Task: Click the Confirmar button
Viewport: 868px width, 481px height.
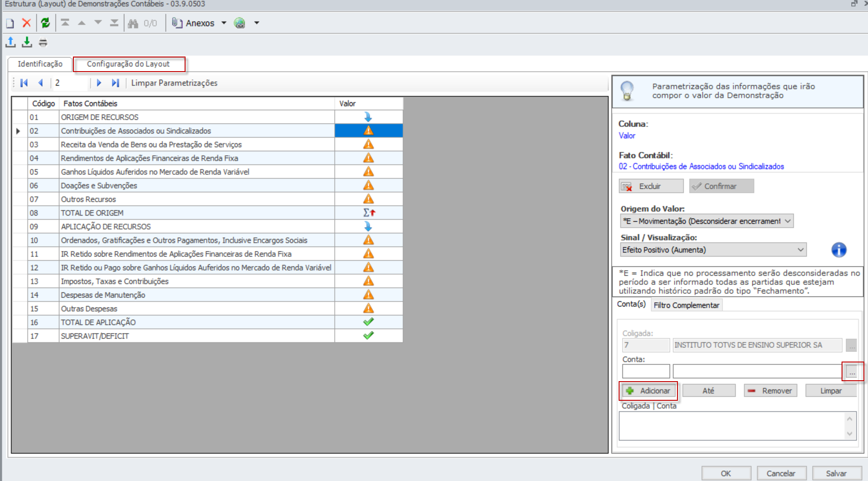Action: coord(721,186)
